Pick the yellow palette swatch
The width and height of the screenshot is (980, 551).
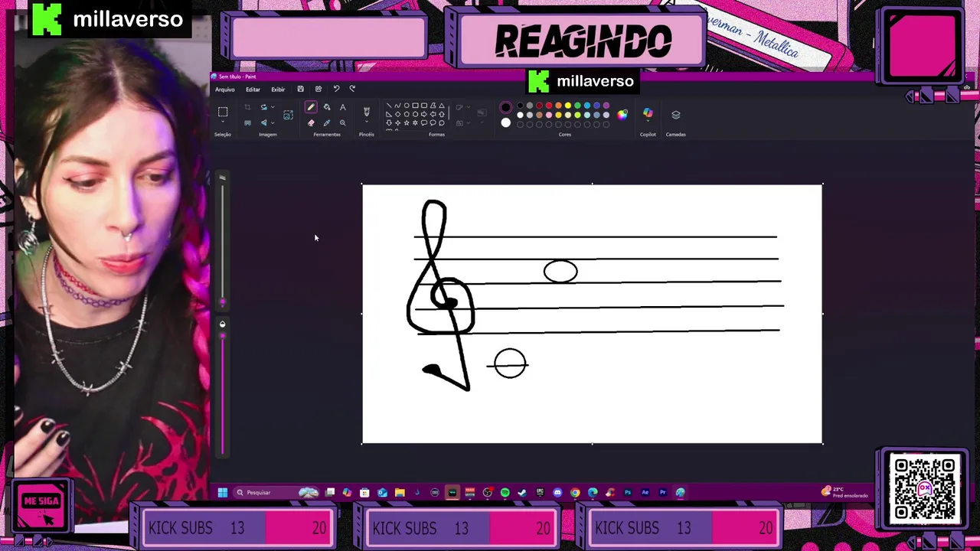tap(568, 106)
